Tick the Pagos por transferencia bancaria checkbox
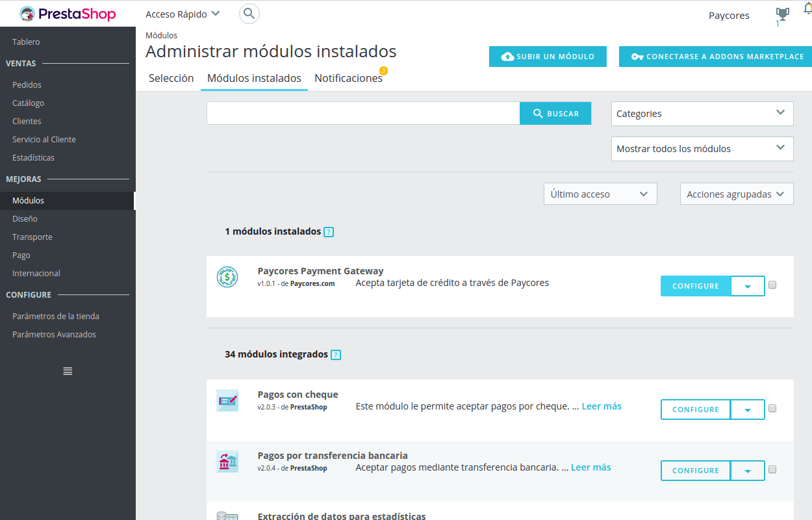This screenshot has height=520, width=812. [x=772, y=469]
